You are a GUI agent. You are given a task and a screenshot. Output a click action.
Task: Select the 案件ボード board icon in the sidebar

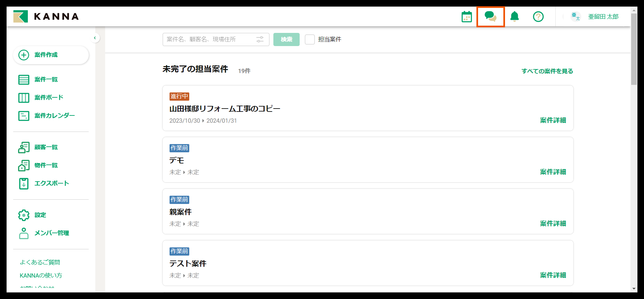pos(23,97)
